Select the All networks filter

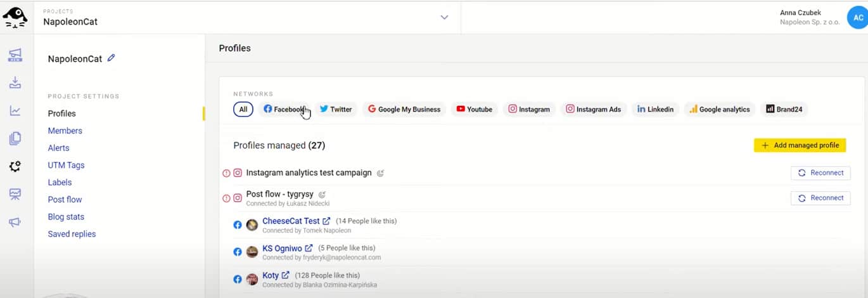pos(243,109)
